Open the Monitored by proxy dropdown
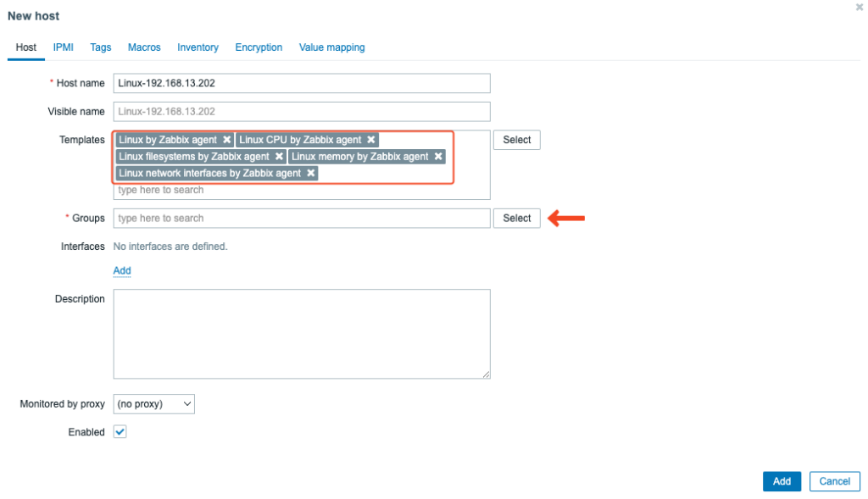Image resolution: width=868 pixels, height=499 pixels. point(154,404)
